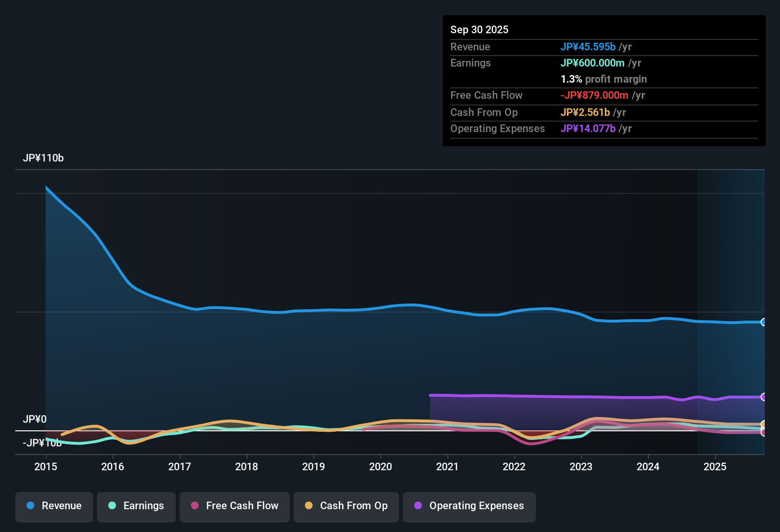Viewport: 780px width, 532px height.
Task: Click the teal Earnings legend dot
Action: coord(113,506)
